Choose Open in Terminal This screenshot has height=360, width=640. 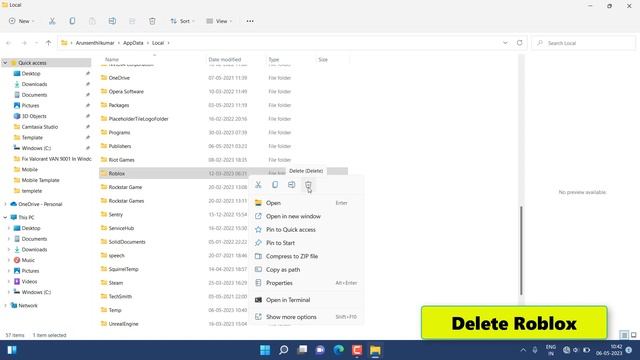tap(307, 300)
